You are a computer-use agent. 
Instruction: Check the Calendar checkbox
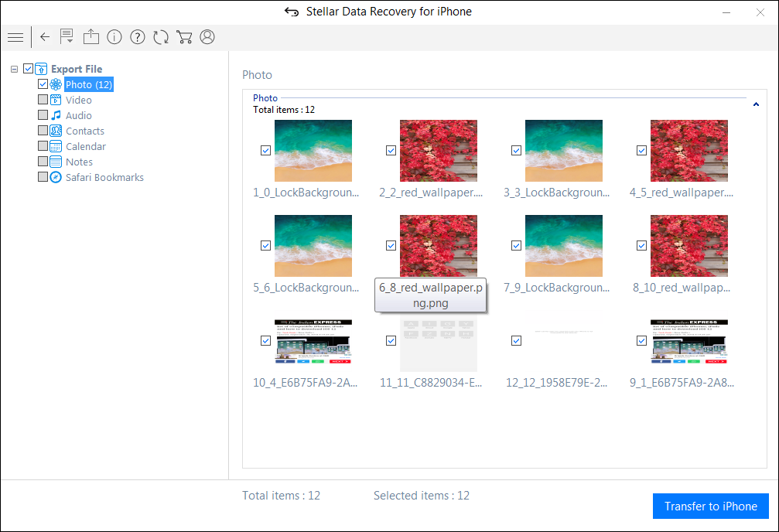coord(43,145)
